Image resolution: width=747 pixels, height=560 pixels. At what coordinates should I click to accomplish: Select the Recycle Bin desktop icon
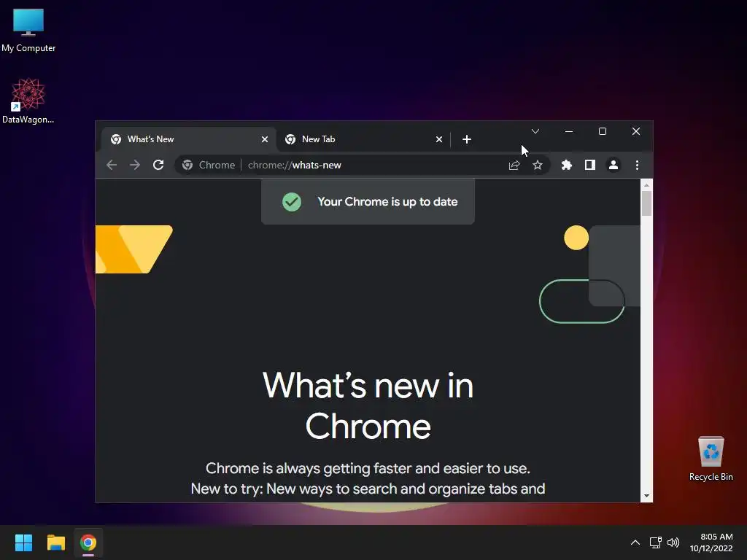711,459
